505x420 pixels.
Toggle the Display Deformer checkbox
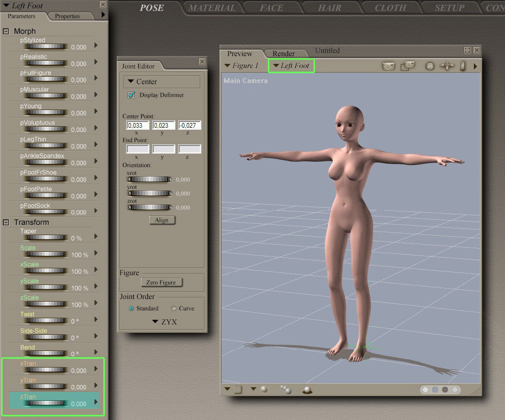coord(131,96)
